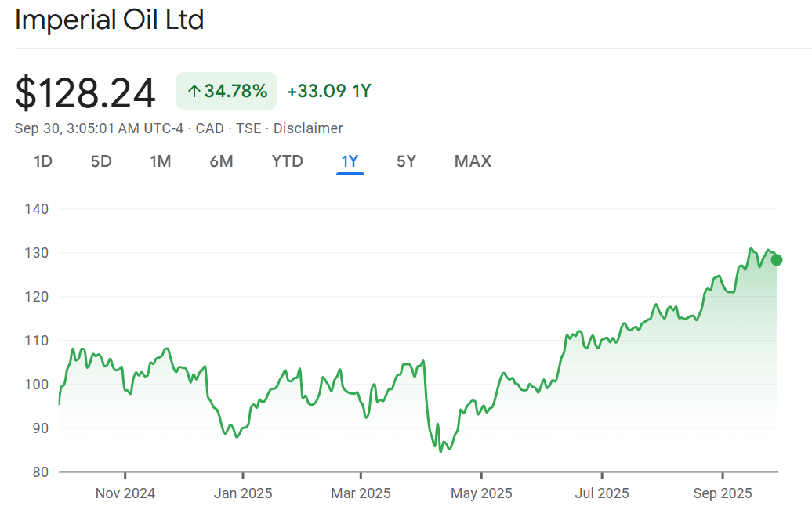The image size is (812, 513).
Task: Open the Disclaimer link
Action: click(308, 128)
